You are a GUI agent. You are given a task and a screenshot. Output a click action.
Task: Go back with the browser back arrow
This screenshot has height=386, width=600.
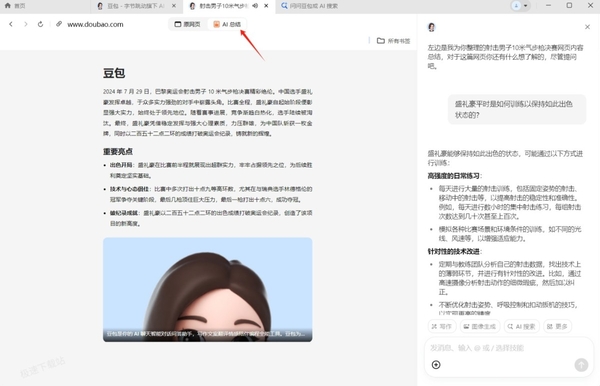pyautogui.click(x=11, y=24)
